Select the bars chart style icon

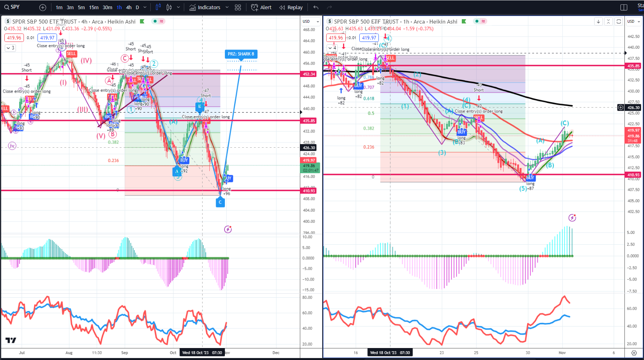tap(158, 7)
